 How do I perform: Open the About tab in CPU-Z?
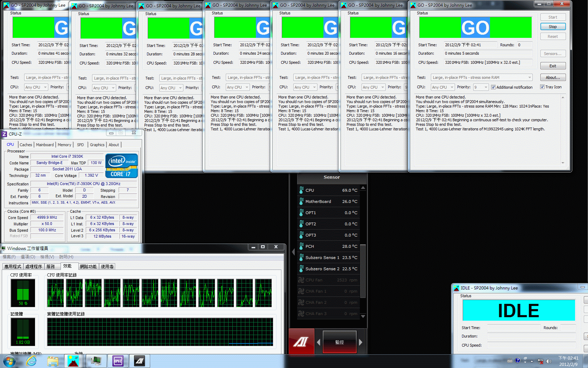click(x=114, y=145)
